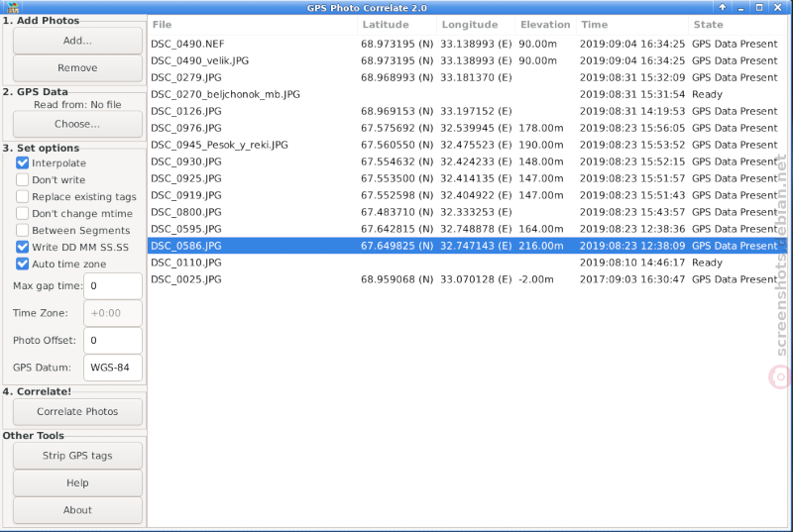Click the title bar up-arrow button
The height and width of the screenshot is (532, 793).
point(723,7)
